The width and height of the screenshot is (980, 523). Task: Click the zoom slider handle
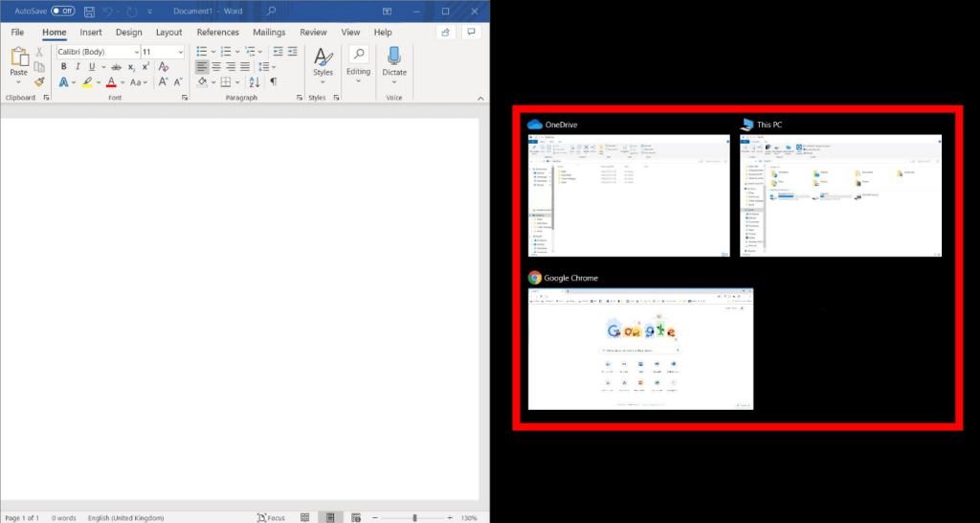pos(414,518)
